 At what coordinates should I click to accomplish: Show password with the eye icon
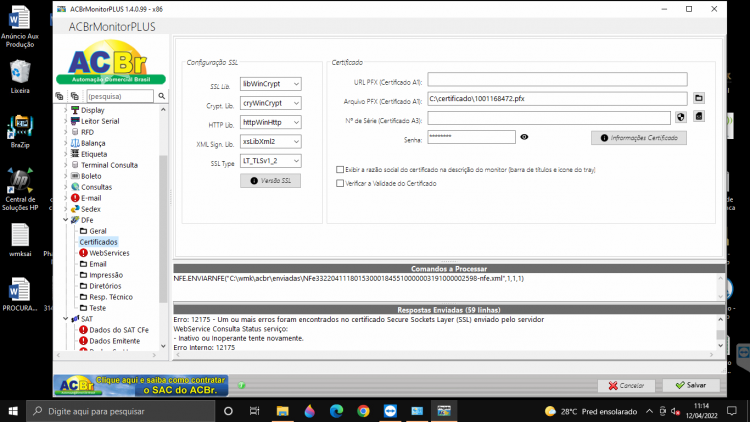pos(524,137)
